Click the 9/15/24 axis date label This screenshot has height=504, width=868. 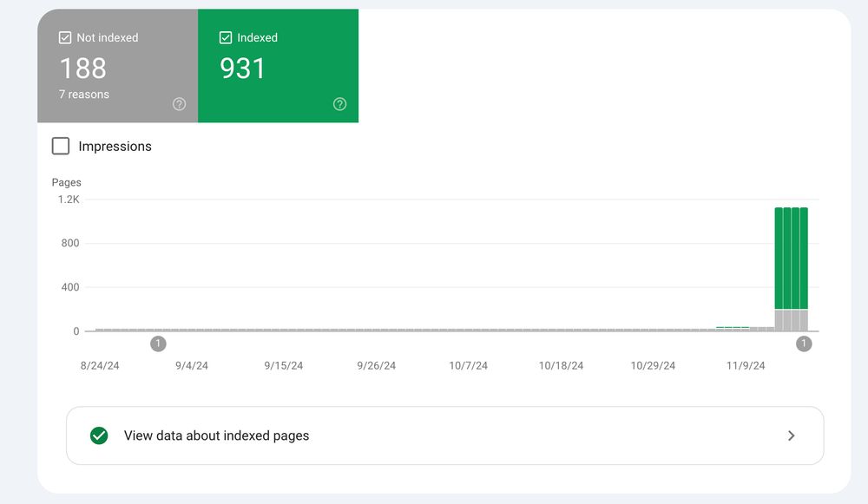coord(284,366)
